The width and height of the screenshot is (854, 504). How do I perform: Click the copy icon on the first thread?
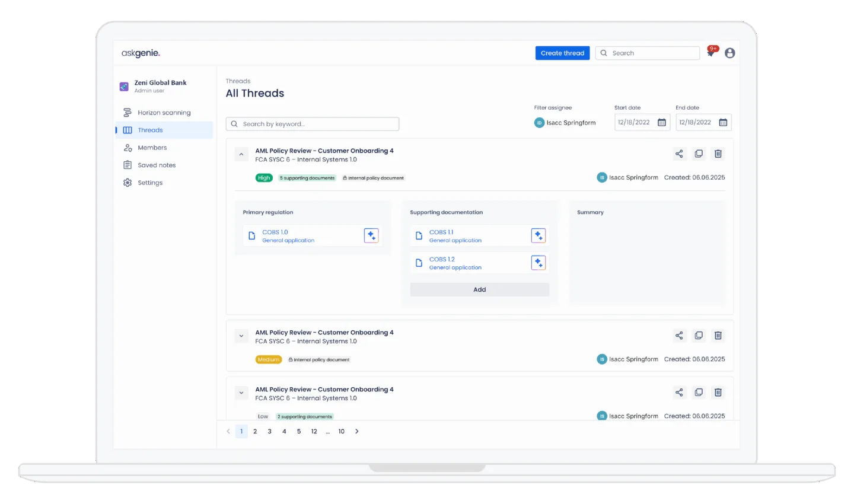(x=699, y=154)
